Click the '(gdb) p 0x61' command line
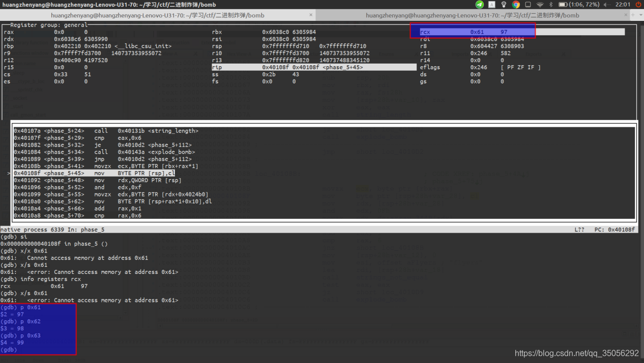This screenshot has height=363, width=644. click(x=20, y=308)
